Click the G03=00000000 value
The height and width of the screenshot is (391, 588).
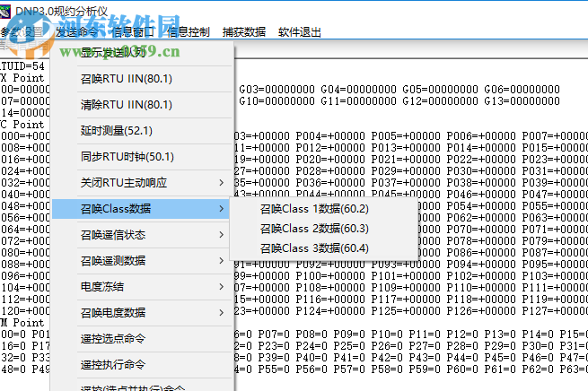click(276, 90)
